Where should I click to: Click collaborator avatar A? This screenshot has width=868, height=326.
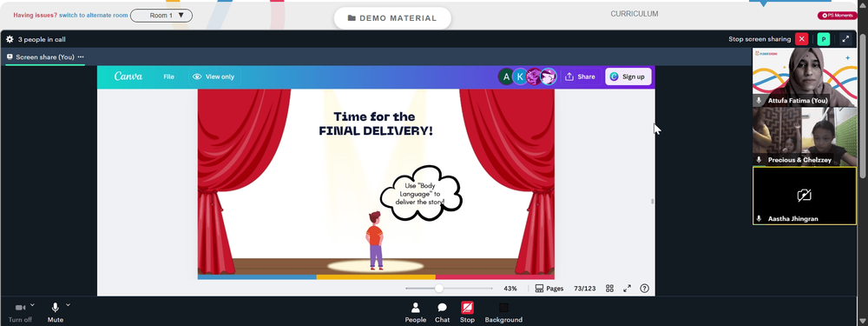click(505, 77)
